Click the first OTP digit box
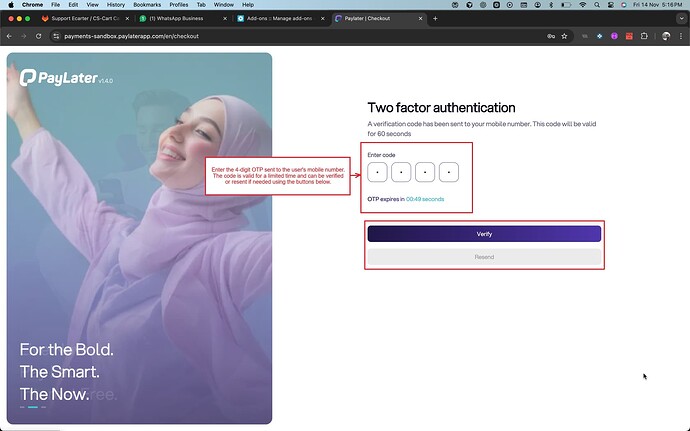This screenshot has width=690, height=431. [x=377, y=173]
